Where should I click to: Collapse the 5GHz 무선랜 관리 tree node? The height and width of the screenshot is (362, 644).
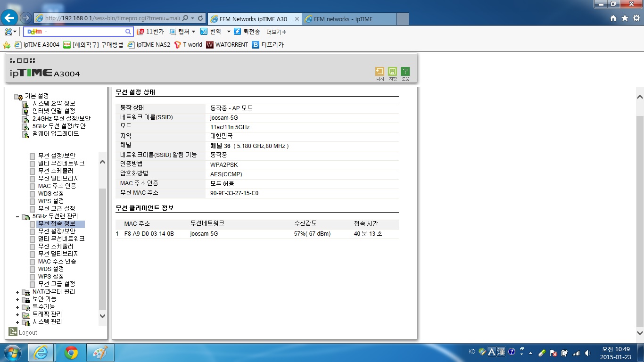pos(17,216)
